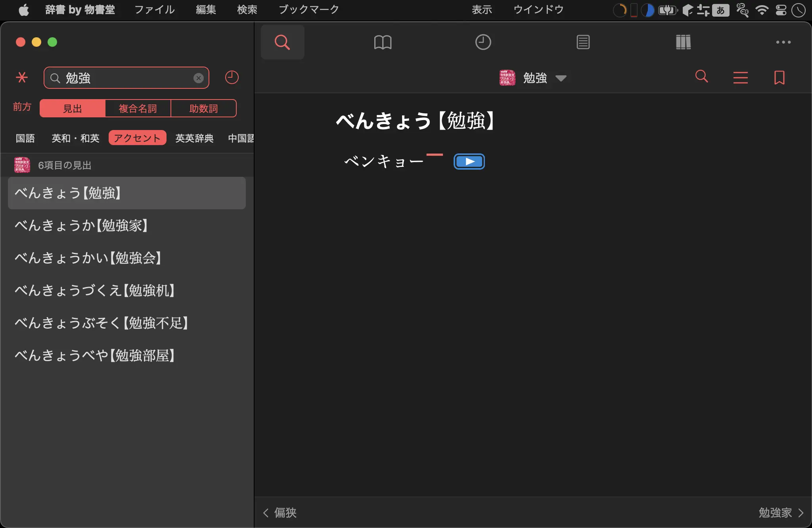Viewport: 812px width, 528px height.
Task: Select the 助数詞 search segment
Action: pyautogui.click(x=204, y=108)
